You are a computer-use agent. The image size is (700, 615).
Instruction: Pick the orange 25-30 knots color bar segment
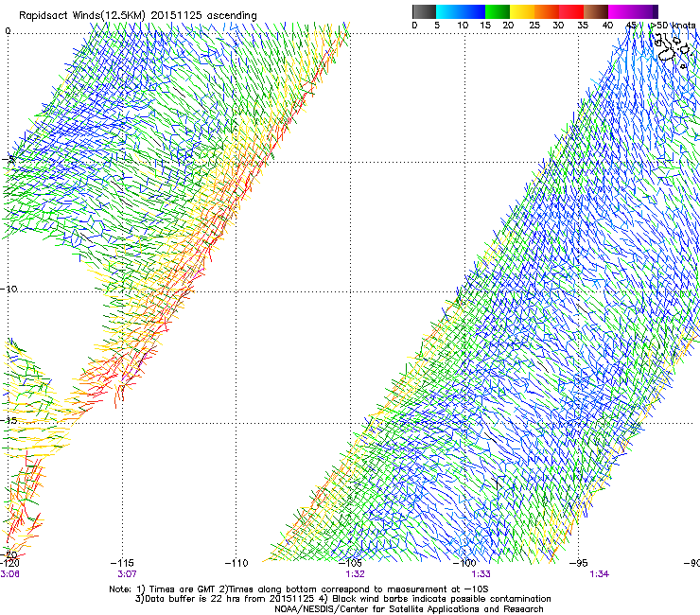(x=547, y=11)
